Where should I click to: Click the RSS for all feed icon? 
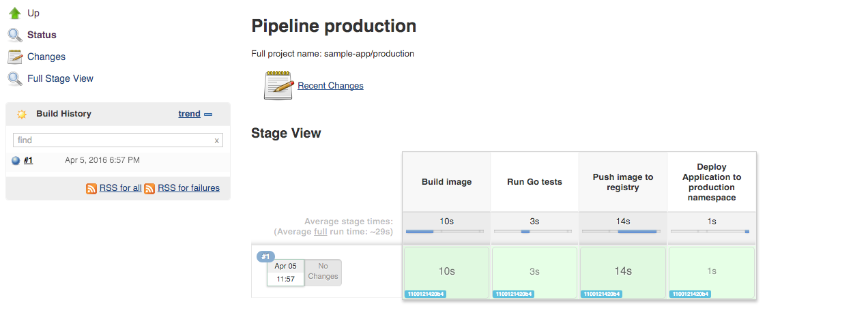coord(91,188)
